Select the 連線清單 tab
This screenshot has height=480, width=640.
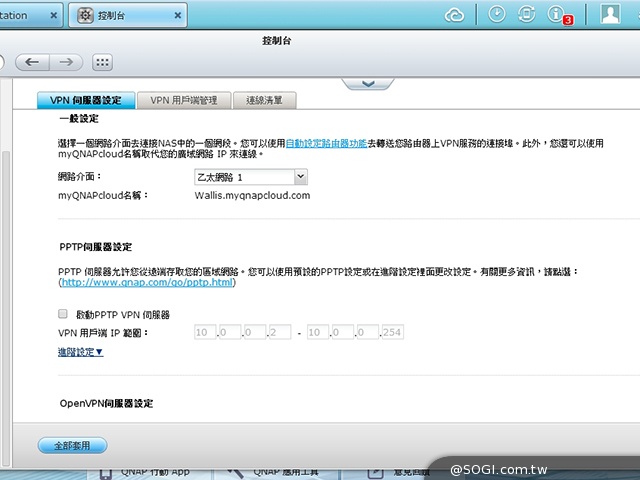[264, 100]
